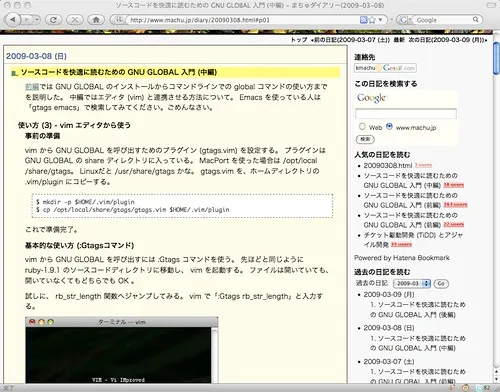The height and width of the screenshot is (392, 500).
Task: Click the 最新 navigation link
Action: coord(399,40)
